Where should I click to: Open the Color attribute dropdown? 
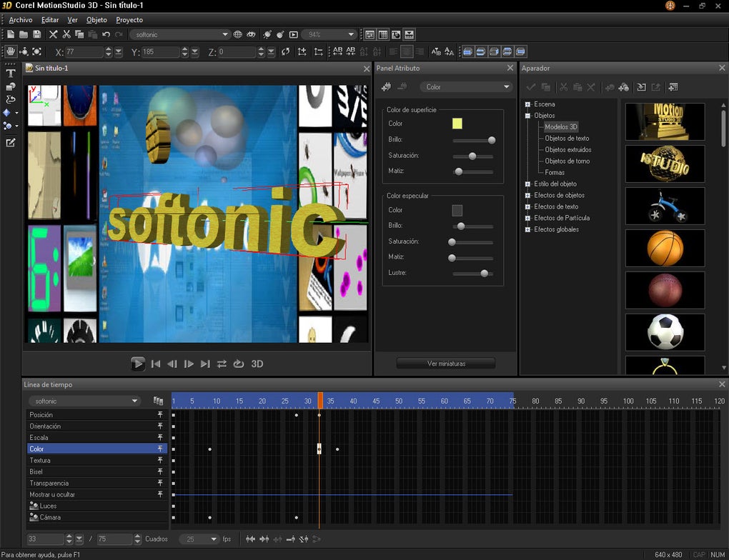[x=467, y=87]
